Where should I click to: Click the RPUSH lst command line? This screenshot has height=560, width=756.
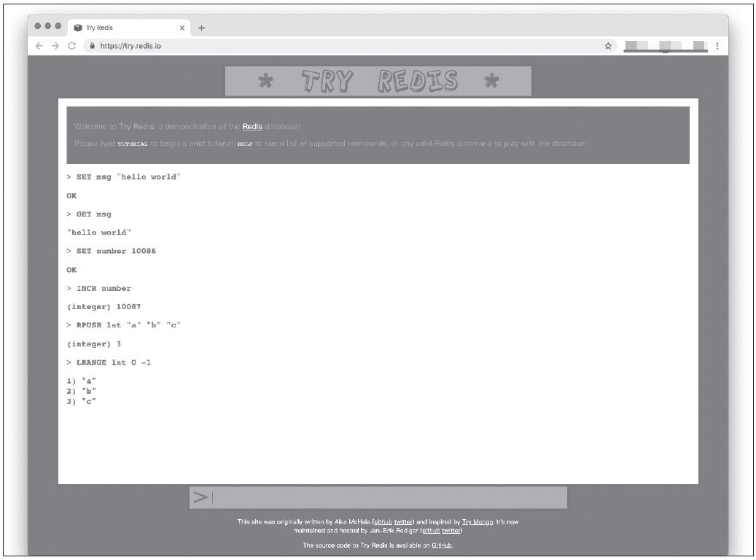coord(123,325)
